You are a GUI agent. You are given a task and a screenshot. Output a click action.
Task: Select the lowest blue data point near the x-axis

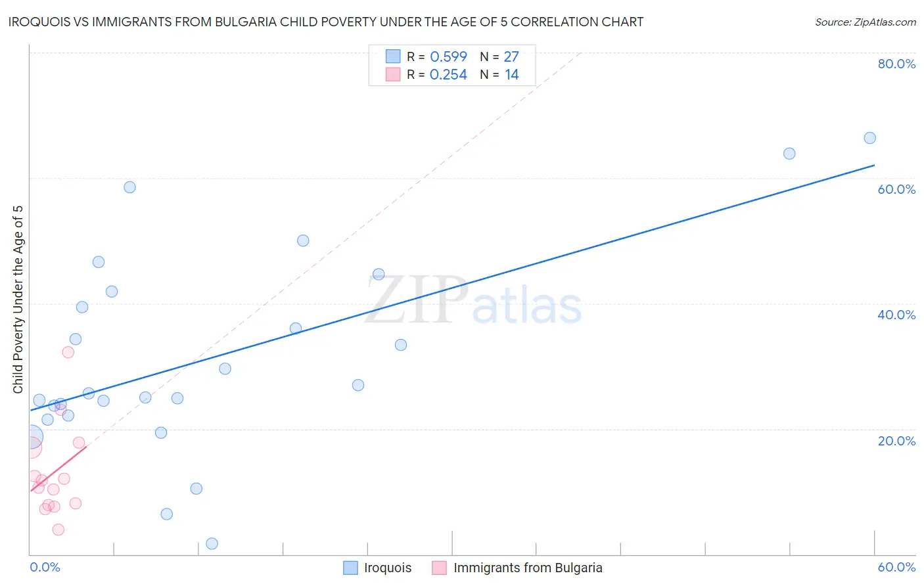point(212,543)
